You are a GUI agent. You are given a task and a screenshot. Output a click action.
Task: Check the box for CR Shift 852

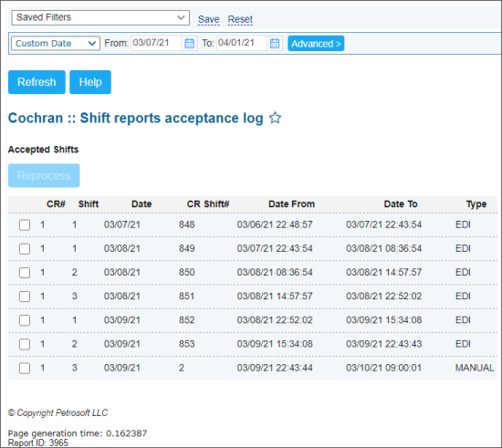(25, 320)
